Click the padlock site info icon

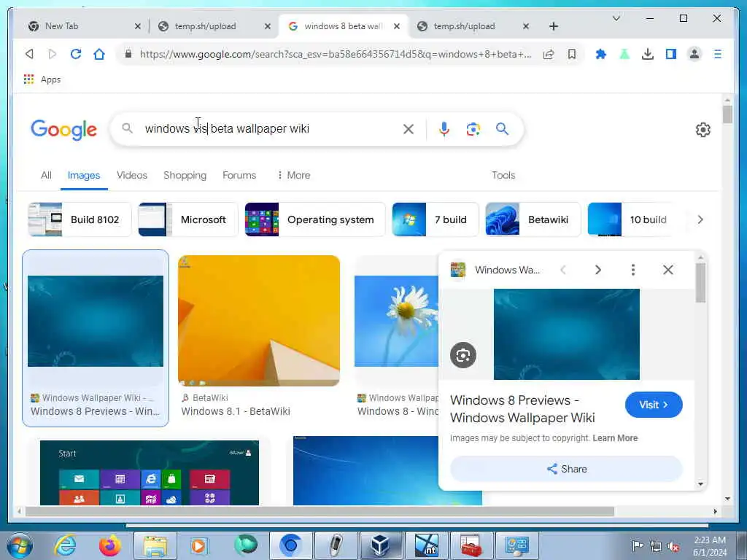[x=128, y=54]
